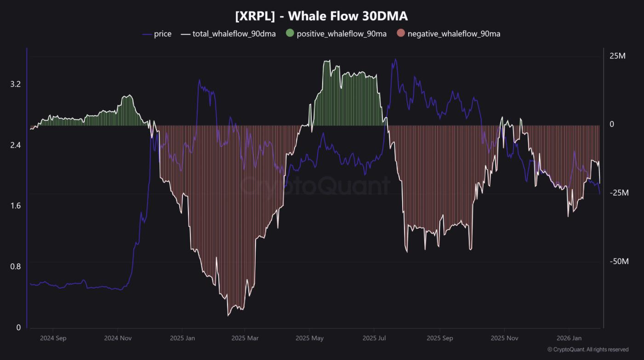Viewport: 644px width, 360px height.
Task: Select the 2025 Sep x-axis label
Action: click(439, 338)
